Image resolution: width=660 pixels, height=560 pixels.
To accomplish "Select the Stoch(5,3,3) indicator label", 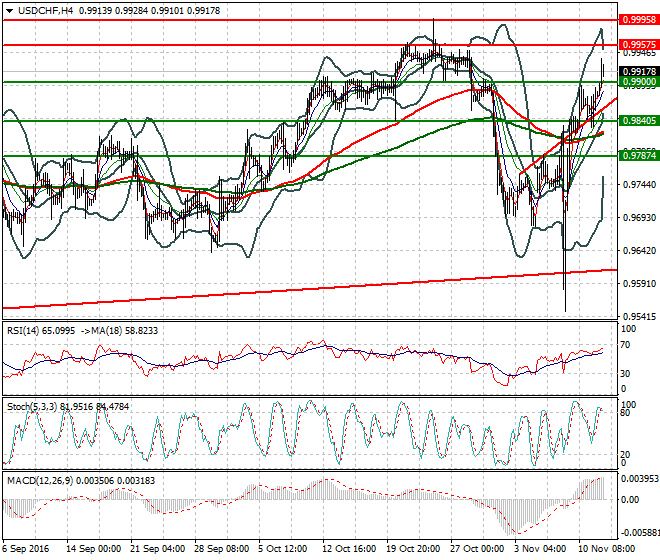I will (x=32, y=407).
